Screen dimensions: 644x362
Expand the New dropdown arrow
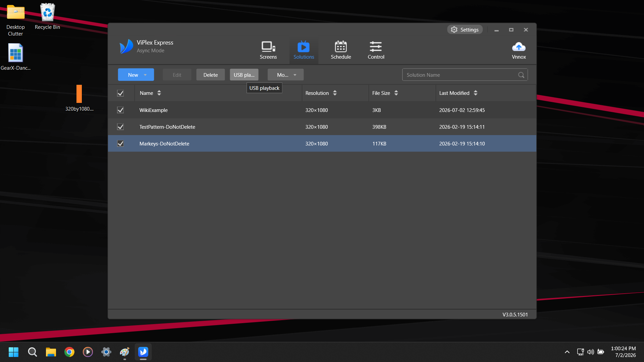point(145,75)
